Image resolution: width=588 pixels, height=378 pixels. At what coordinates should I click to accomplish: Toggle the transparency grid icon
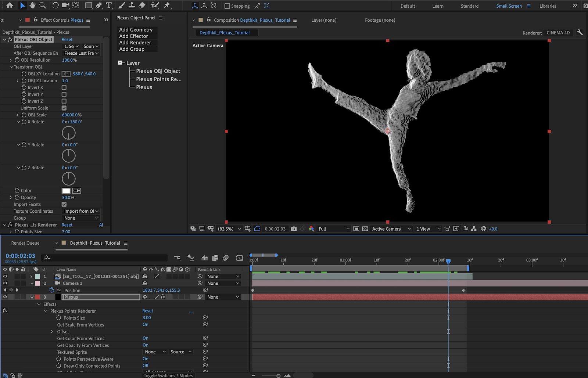coord(365,228)
